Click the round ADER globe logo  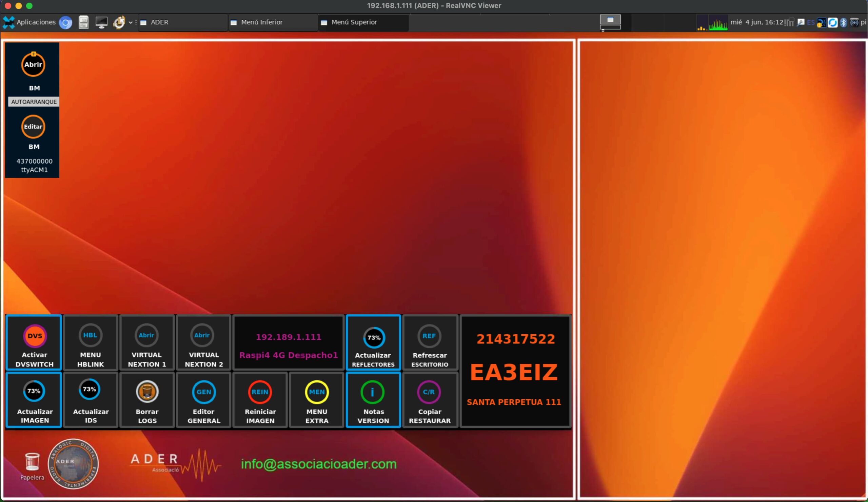(73, 463)
